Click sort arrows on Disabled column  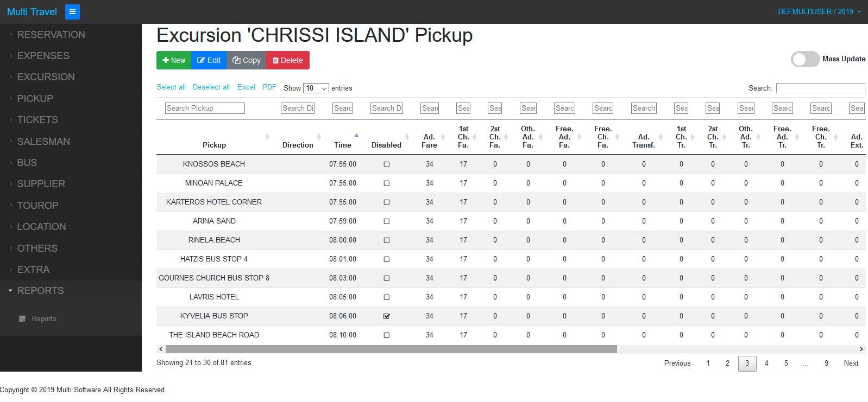(x=407, y=137)
